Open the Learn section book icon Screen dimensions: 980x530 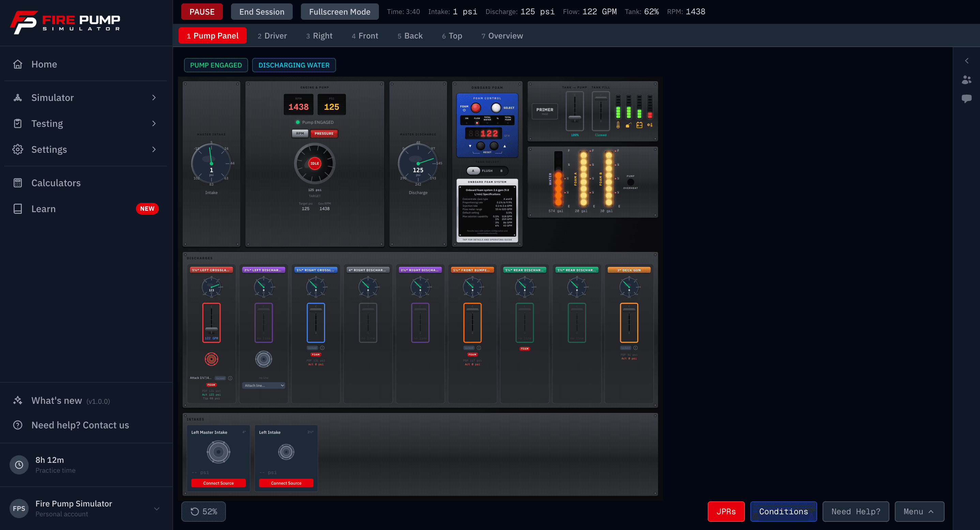17,209
